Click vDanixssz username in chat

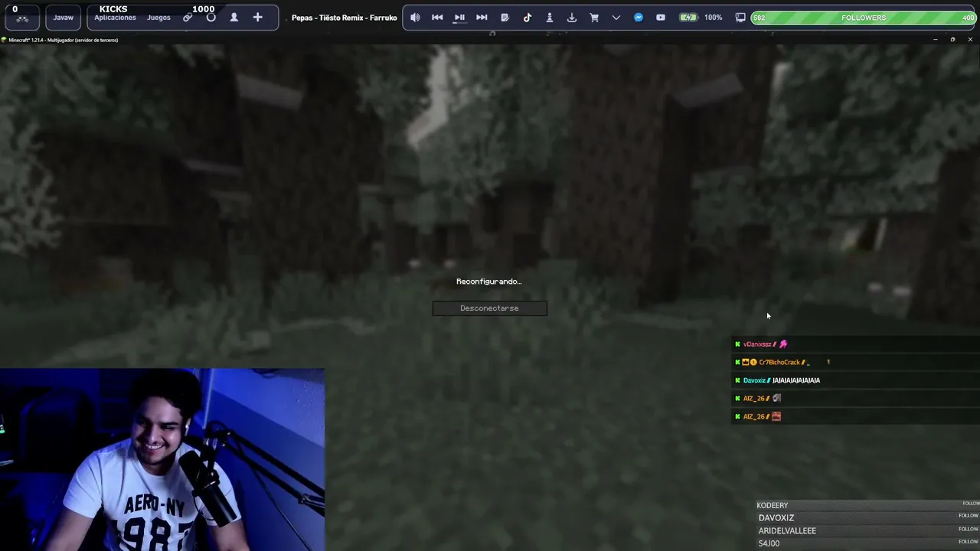pyautogui.click(x=757, y=344)
